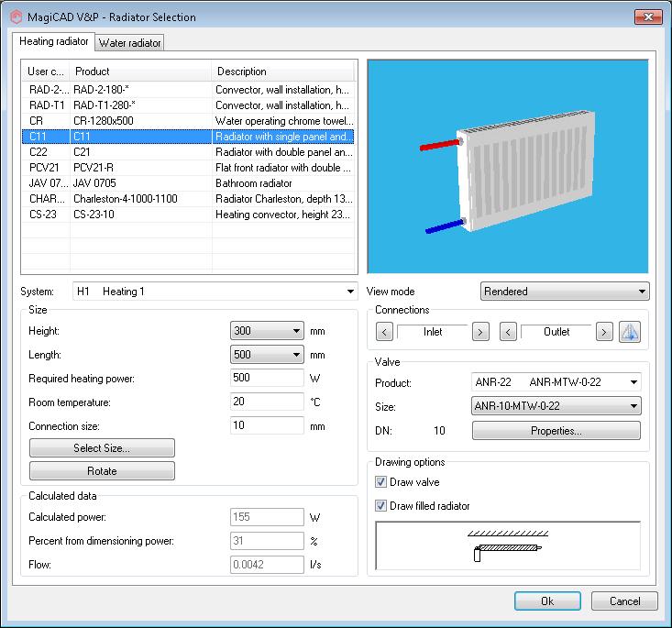Select the PCV21-R flat front radiator row

click(188, 168)
